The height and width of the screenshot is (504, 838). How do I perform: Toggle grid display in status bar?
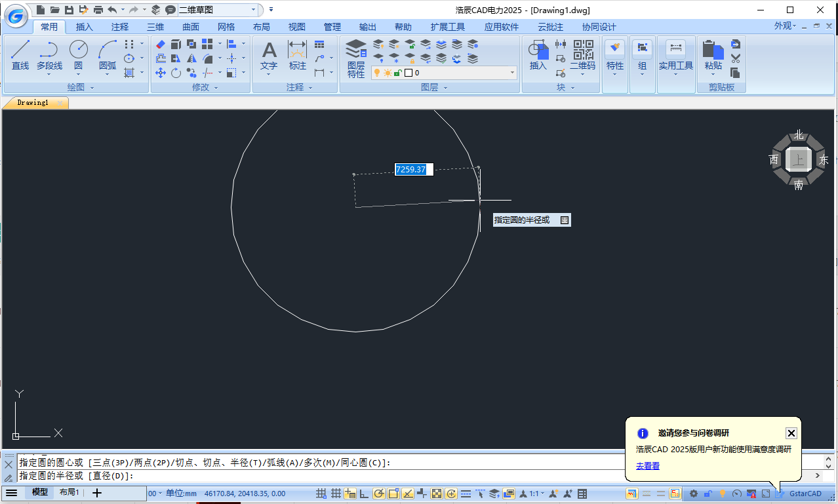coord(336,494)
